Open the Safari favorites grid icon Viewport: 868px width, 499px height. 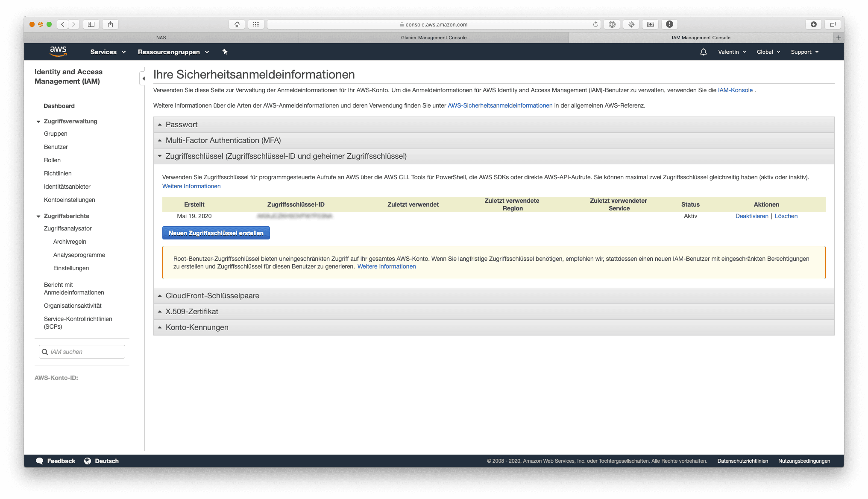(256, 24)
